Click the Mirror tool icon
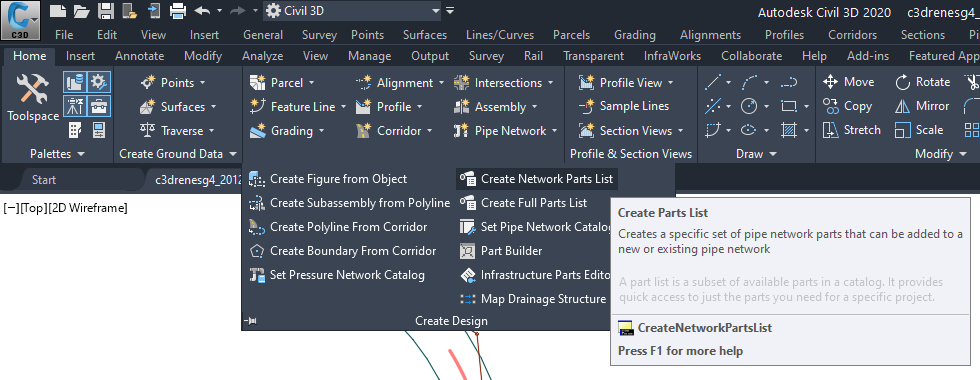 [x=902, y=106]
